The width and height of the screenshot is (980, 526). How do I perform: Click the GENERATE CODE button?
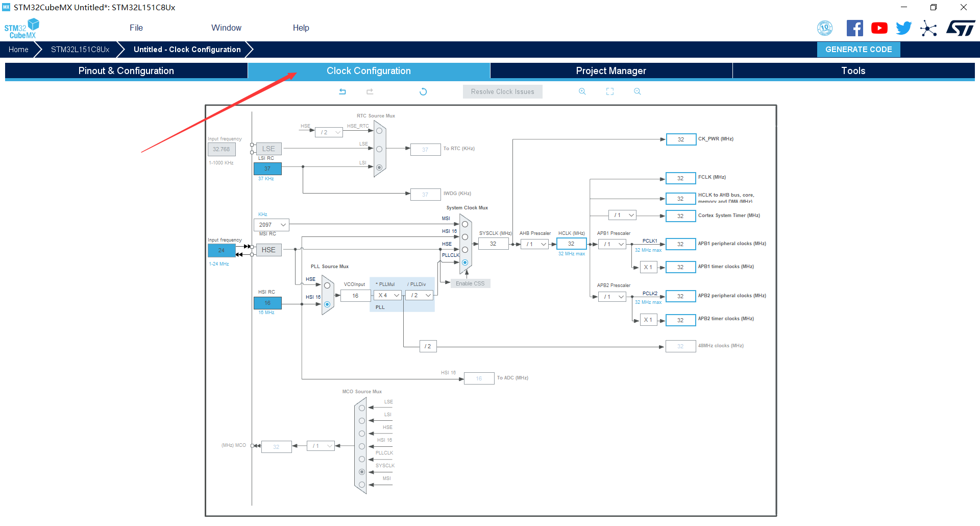pyautogui.click(x=858, y=50)
